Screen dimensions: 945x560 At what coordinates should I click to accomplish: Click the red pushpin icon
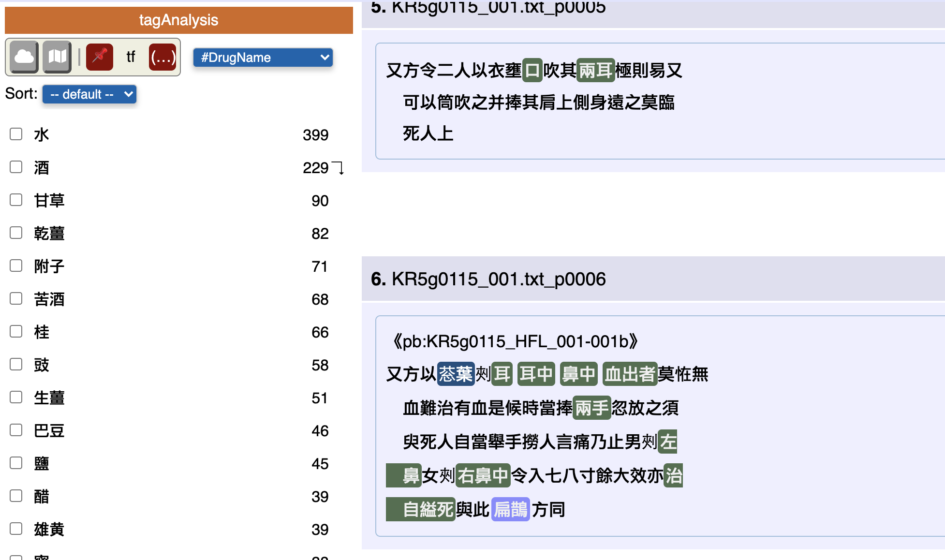tap(100, 57)
